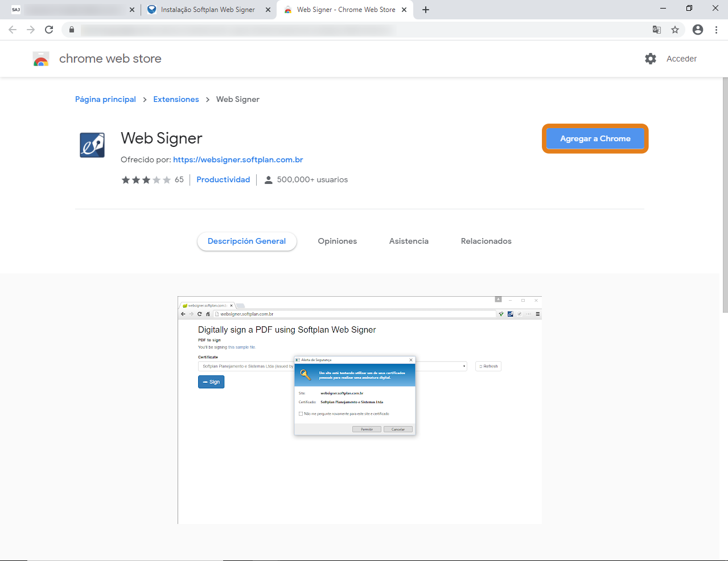Click the Web Signer title heading
728x561 pixels.
162,138
